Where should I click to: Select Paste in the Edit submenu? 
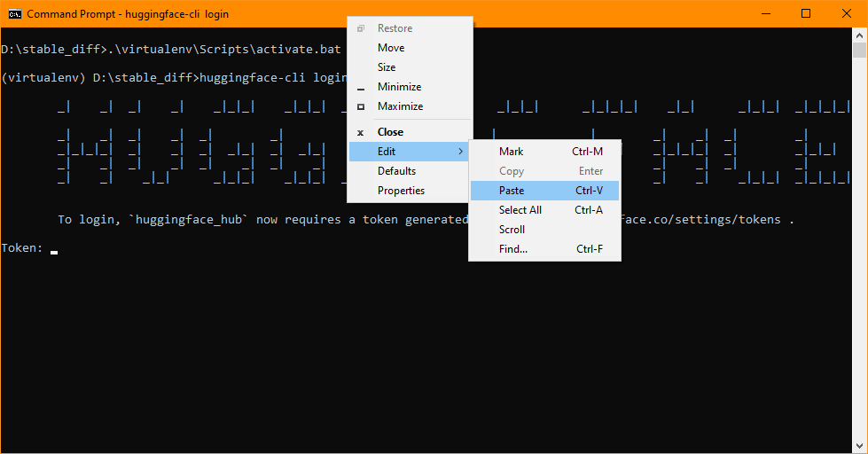coord(544,191)
